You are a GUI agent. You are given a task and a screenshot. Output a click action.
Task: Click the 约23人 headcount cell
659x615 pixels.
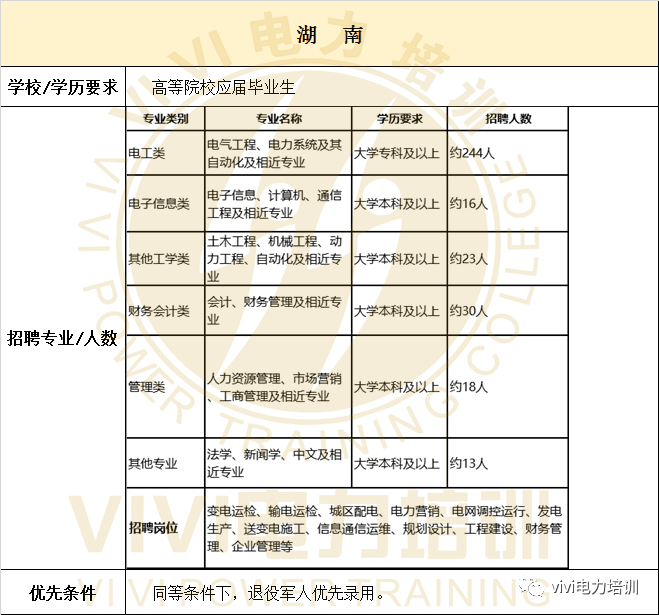point(508,259)
